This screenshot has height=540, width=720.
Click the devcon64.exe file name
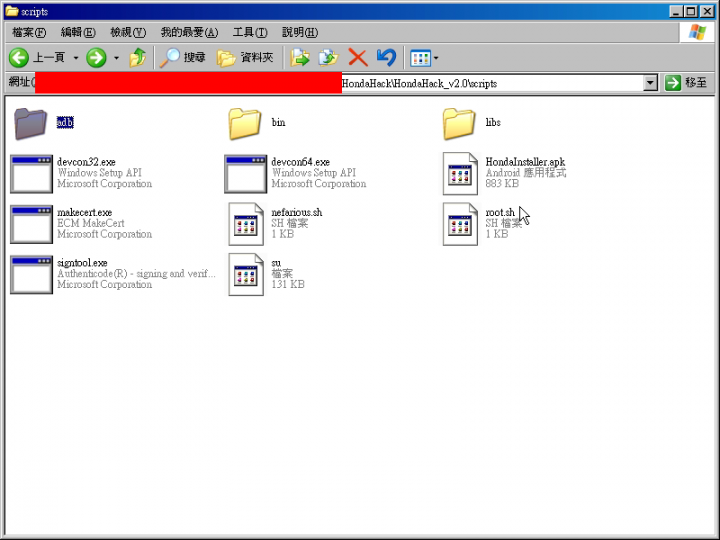300,162
